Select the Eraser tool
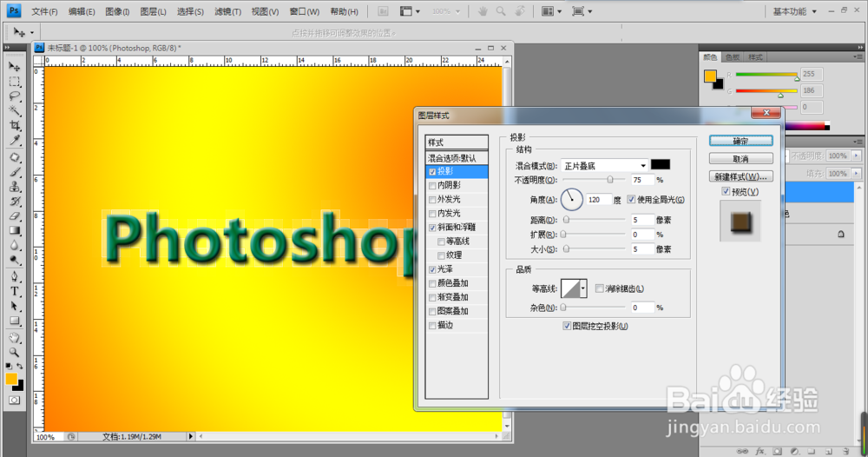 click(x=15, y=216)
